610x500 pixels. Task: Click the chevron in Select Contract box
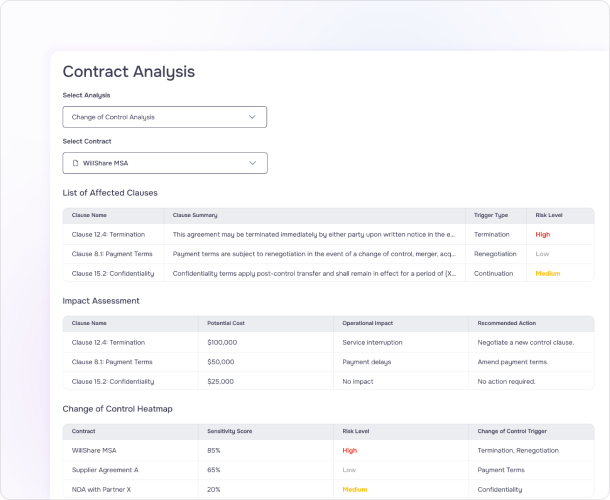(252, 163)
